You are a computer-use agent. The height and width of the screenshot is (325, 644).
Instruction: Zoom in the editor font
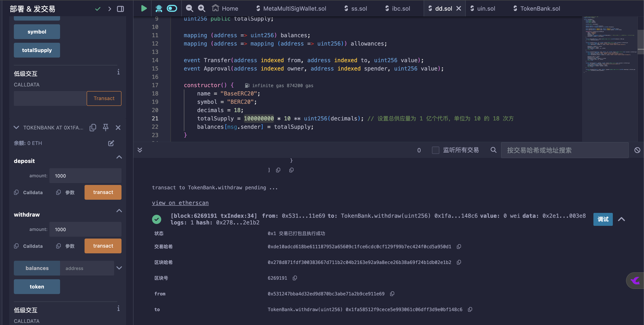[x=201, y=8]
